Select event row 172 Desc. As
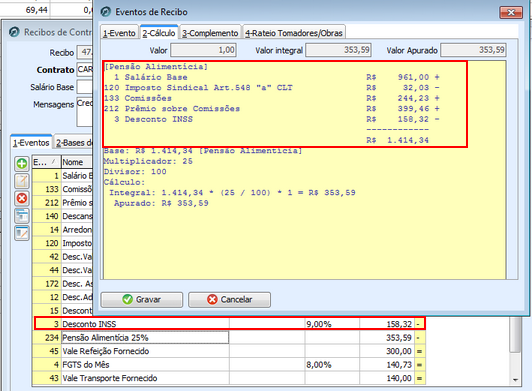This screenshot has height=391, width=532. click(x=62, y=284)
